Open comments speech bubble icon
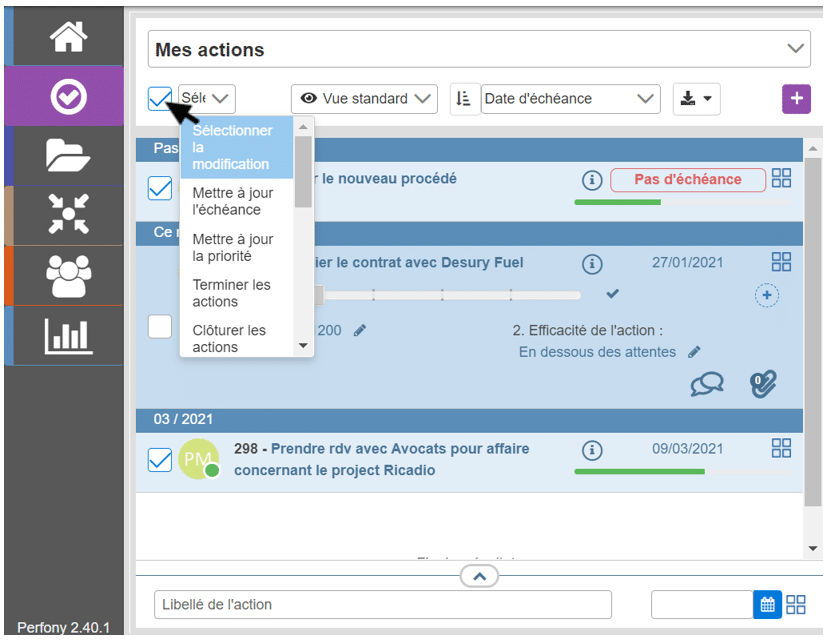This screenshot has width=832, height=642. point(707,384)
